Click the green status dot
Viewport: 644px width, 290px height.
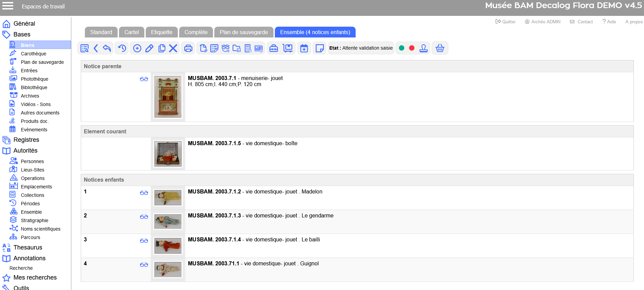click(402, 48)
